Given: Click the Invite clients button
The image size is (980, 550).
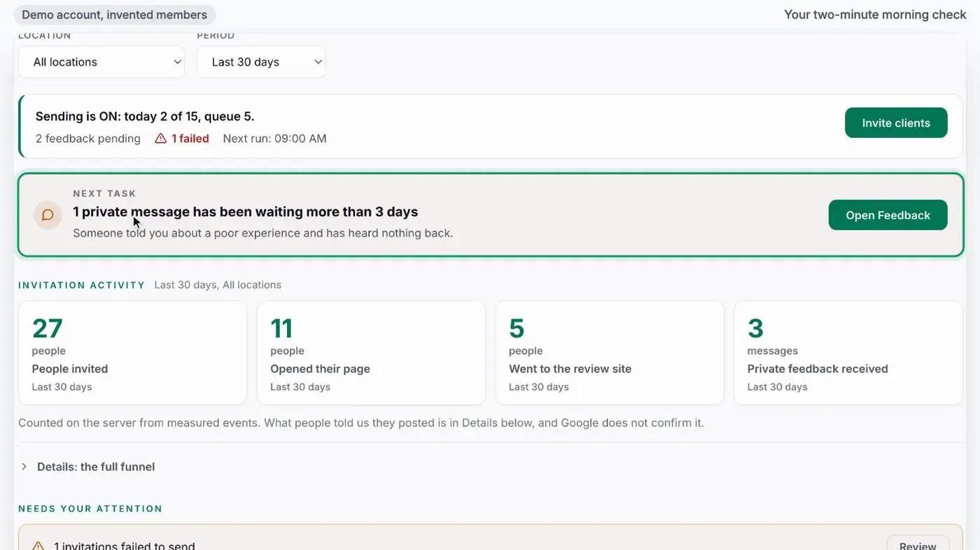Looking at the screenshot, I should (x=896, y=123).
